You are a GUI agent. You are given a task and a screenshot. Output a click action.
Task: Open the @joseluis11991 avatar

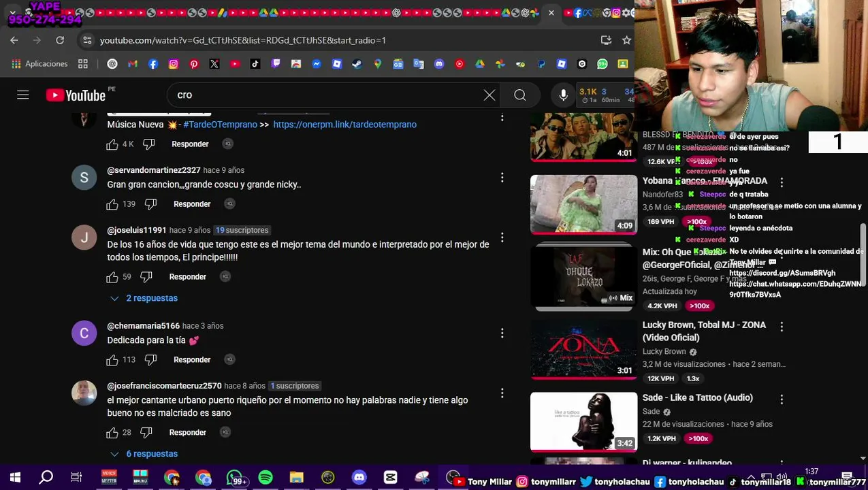coord(84,238)
